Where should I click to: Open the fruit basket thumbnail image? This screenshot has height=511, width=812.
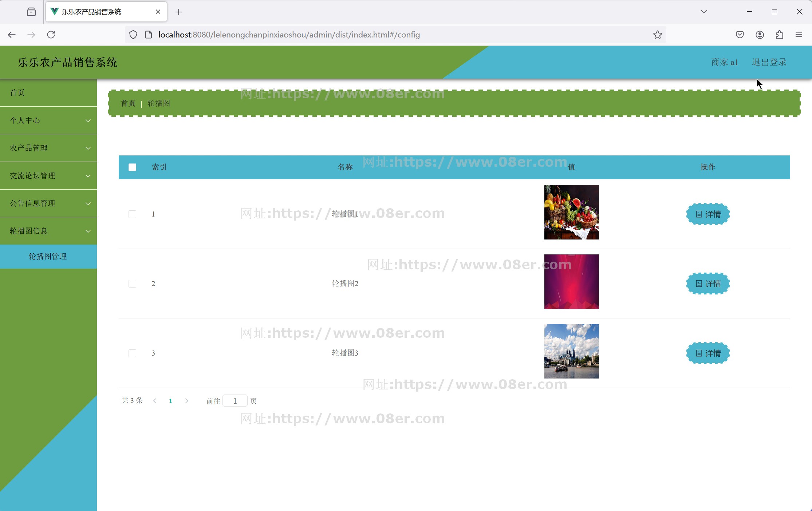click(x=571, y=212)
